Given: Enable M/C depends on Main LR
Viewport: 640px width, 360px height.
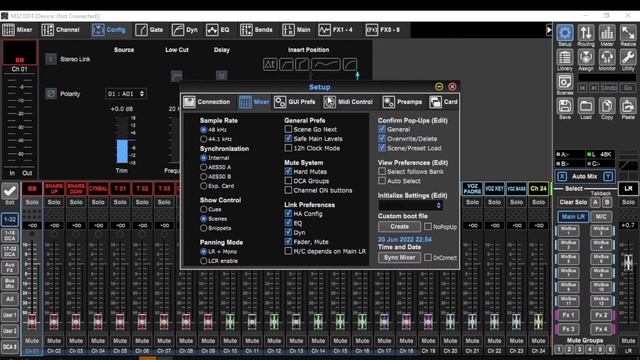Looking at the screenshot, I should [x=288, y=251].
